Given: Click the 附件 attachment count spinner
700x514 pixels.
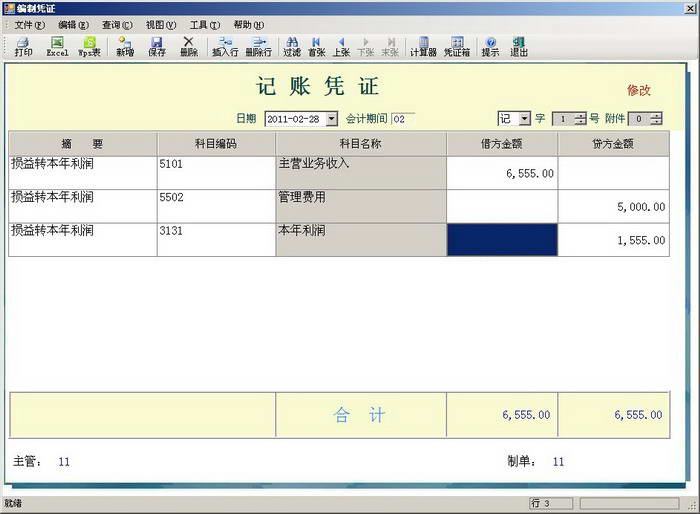Looking at the screenshot, I should [x=645, y=119].
